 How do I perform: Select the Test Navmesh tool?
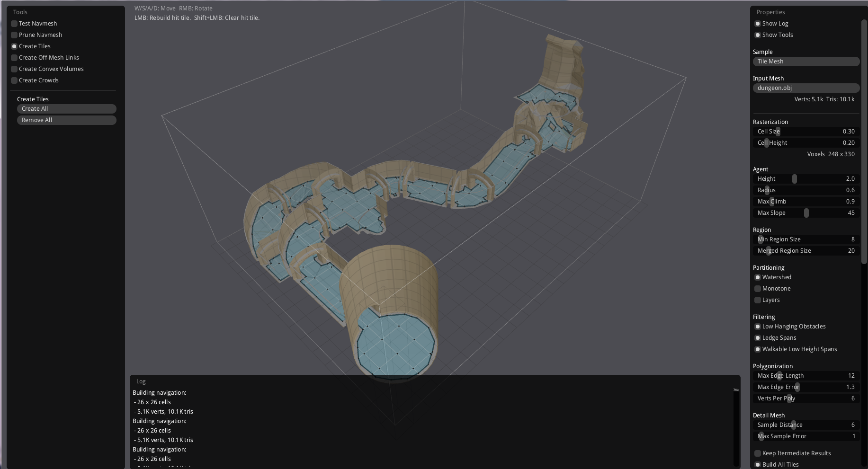coord(34,23)
